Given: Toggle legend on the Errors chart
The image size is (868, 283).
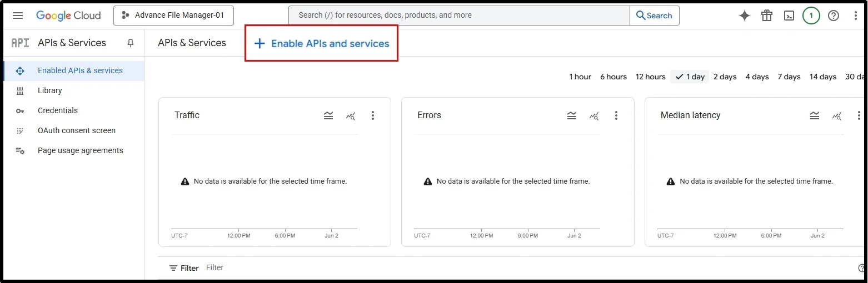Looking at the screenshot, I should 572,115.
